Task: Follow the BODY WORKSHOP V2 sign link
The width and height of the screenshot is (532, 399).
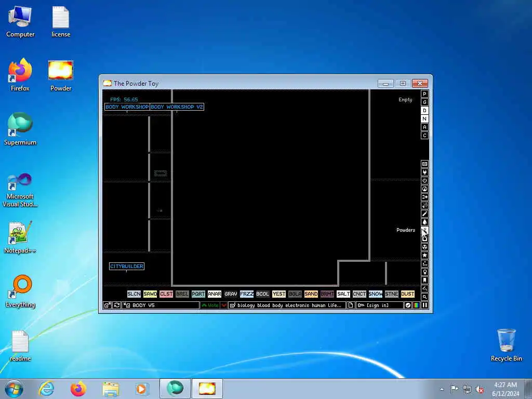Action: pyautogui.click(x=177, y=107)
